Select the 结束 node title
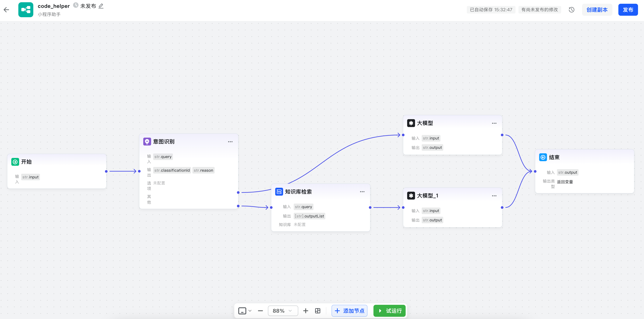 pos(554,157)
